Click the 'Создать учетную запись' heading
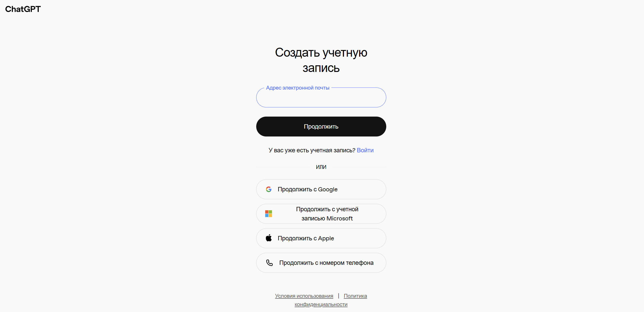This screenshot has width=644, height=312. tap(321, 60)
